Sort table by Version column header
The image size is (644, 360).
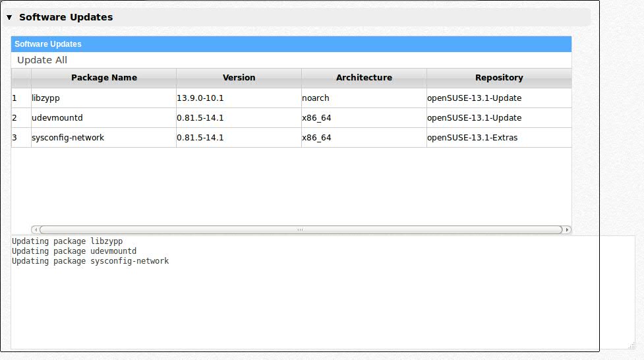(x=239, y=78)
